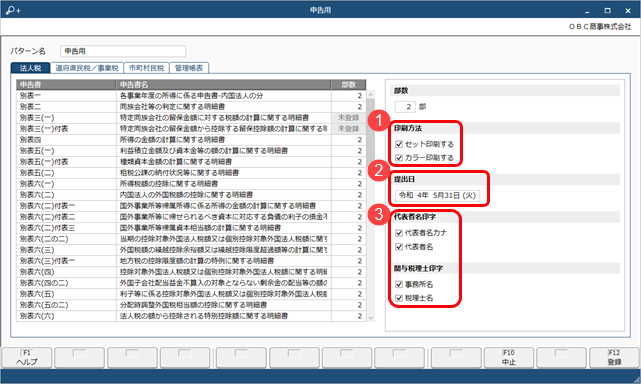Click the 申告書 column header

click(x=66, y=85)
